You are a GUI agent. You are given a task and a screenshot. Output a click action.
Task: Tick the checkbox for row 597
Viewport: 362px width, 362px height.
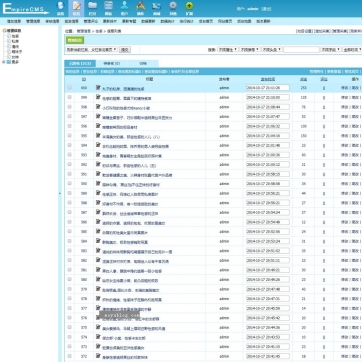click(x=69, y=116)
